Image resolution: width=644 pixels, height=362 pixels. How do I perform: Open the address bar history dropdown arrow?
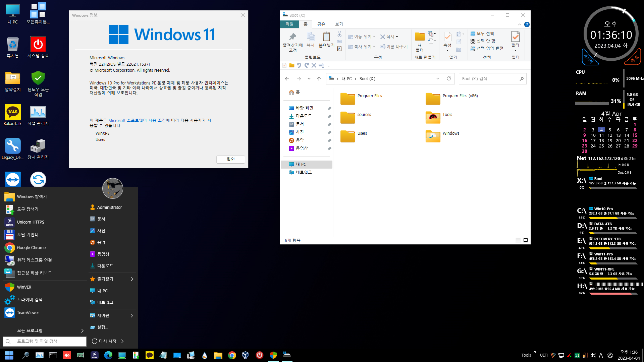click(437, 78)
